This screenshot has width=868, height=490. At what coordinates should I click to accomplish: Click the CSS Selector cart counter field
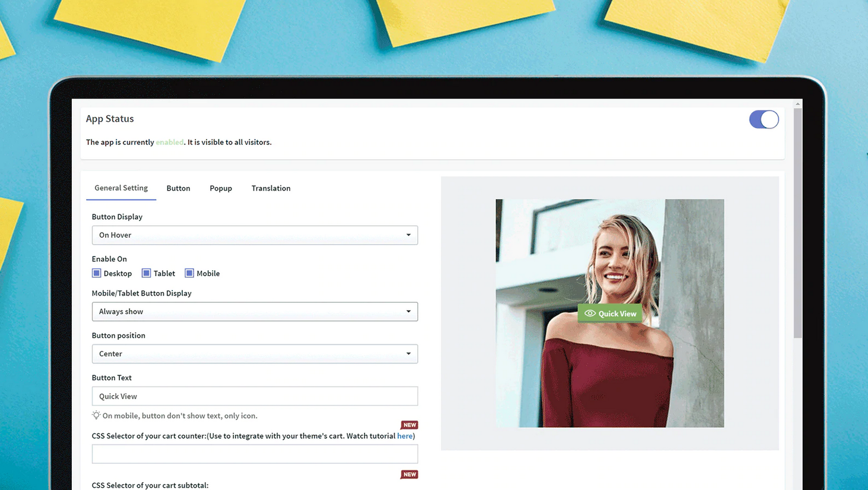255,454
